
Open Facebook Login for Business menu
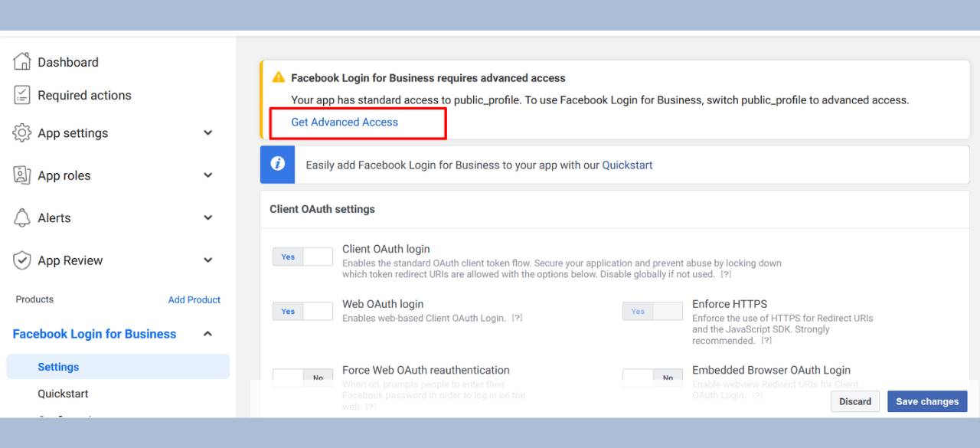94,334
